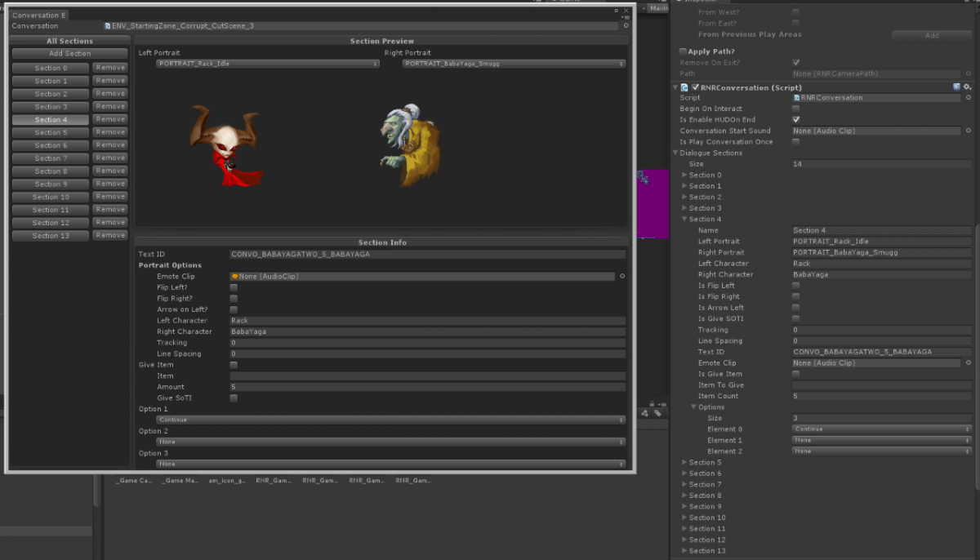The image size is (980, 560).
Task: Open the Option 2 dropdown
Action: [x=391, y=442]
